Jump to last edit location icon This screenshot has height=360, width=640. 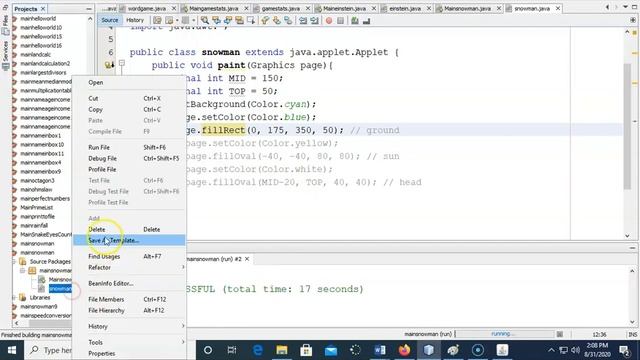pyautogui.click(x=157, y=20)
